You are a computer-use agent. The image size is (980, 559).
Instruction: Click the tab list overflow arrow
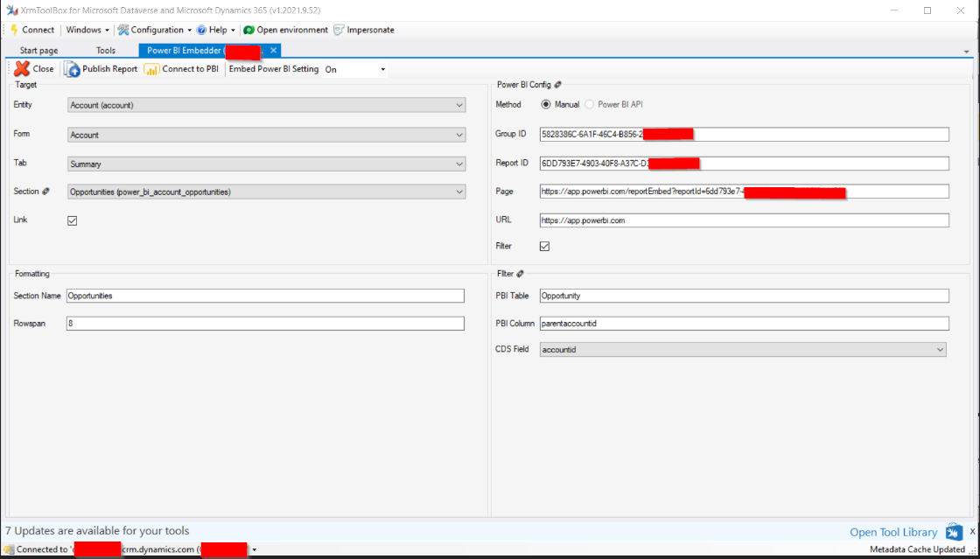[966, 51]
